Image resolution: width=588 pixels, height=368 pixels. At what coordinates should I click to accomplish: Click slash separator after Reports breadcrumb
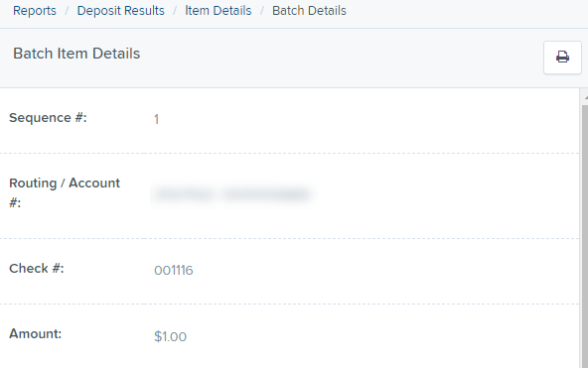click(x=67, y=11)
